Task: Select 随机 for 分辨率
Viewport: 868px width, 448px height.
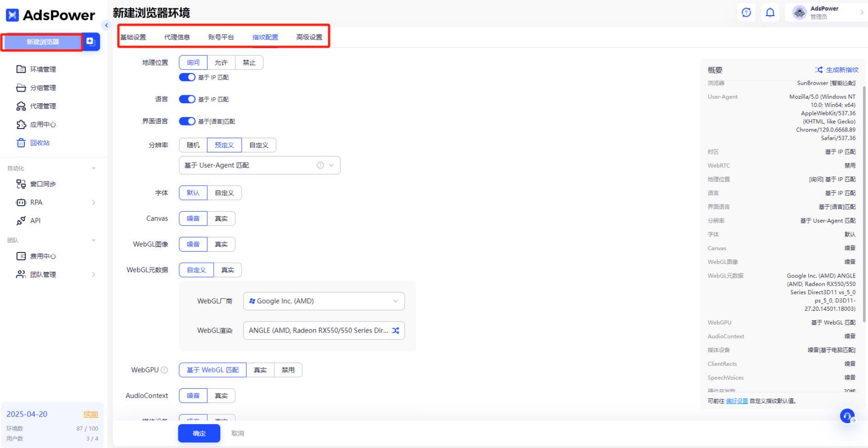Action: pos(193,145)
